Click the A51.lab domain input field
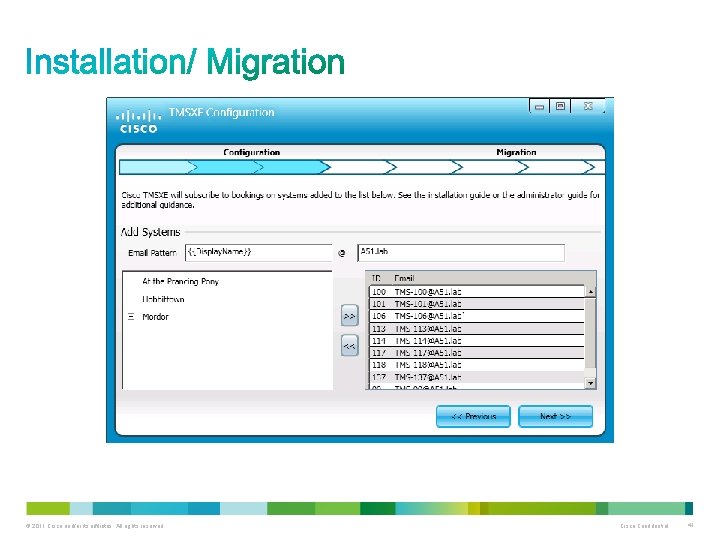Screen dimensions: 720x540 pyautogui.click(x=461, y=253)
